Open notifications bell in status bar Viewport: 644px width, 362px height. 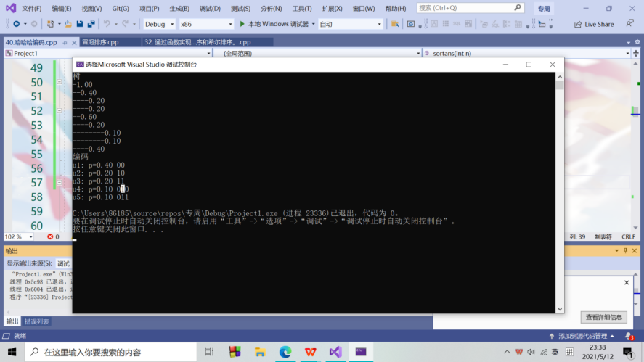tap(629, 336)
